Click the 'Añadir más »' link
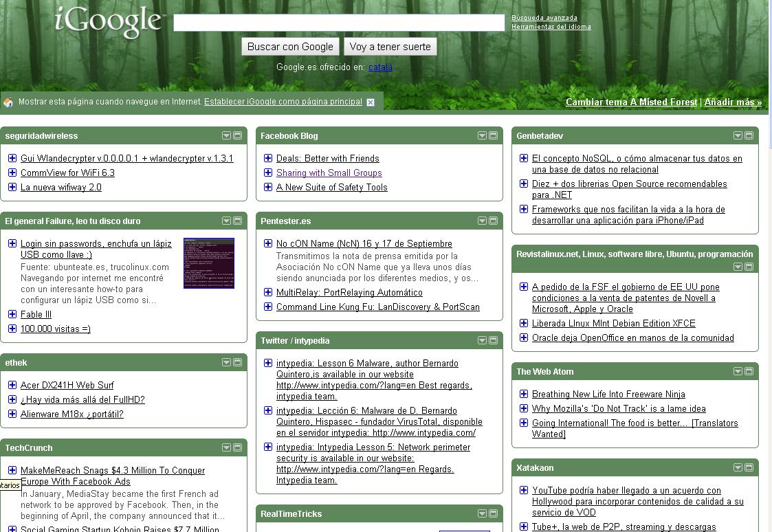The image size is (772, 532). [x=733, y=102]
